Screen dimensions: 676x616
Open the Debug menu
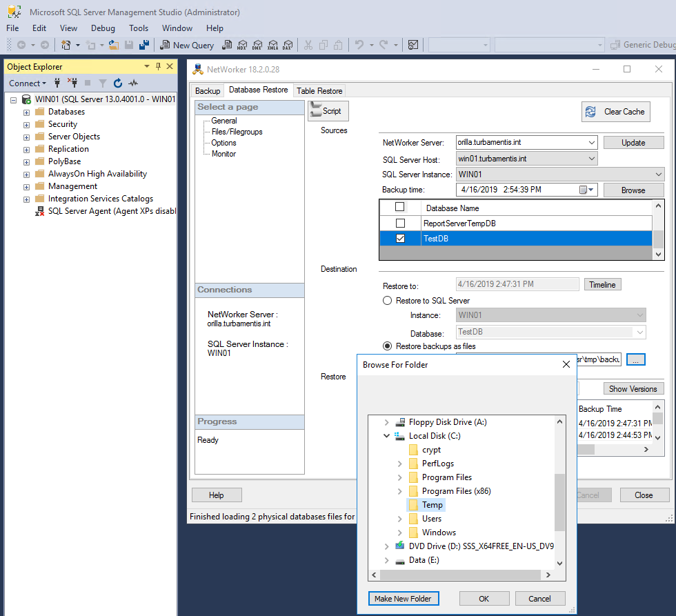click(103, 28)
